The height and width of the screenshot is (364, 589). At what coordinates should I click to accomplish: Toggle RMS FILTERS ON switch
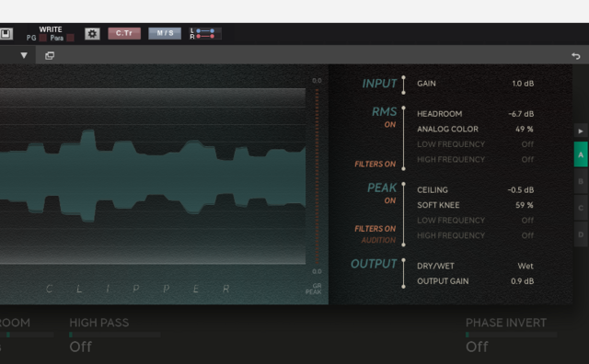[x=375, y=164]
